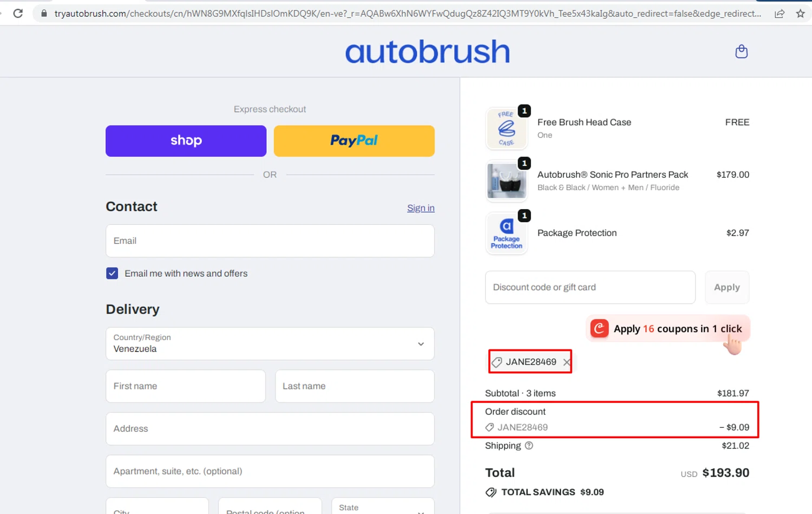Focus the Apartment, suite, etc. field

tap(270, 471)
